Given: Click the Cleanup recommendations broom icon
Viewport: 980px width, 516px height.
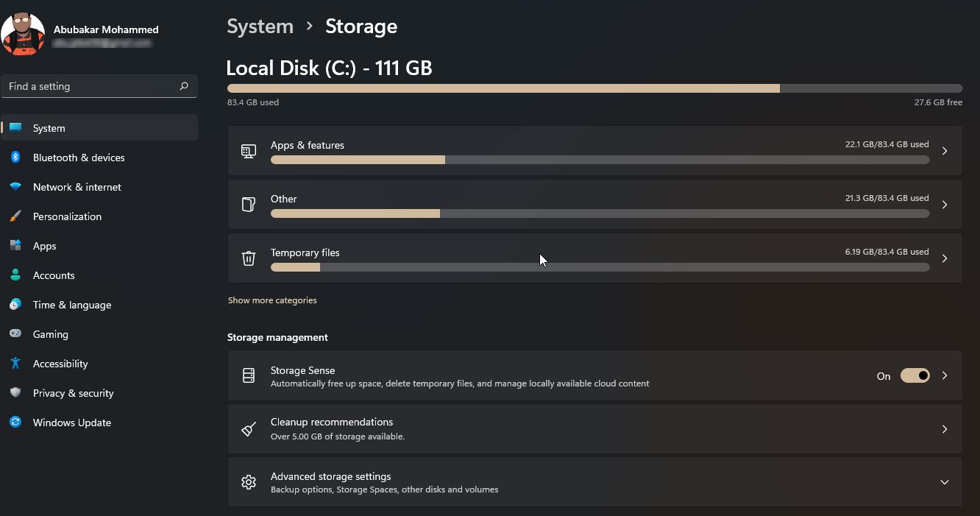Looking at the screenshot, I should (x=249, y=429).
